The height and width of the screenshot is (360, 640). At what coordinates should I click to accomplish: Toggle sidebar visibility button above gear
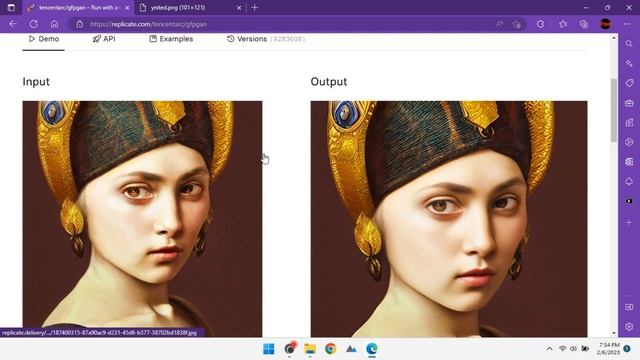pyautogui.click(x=629, y=307)
